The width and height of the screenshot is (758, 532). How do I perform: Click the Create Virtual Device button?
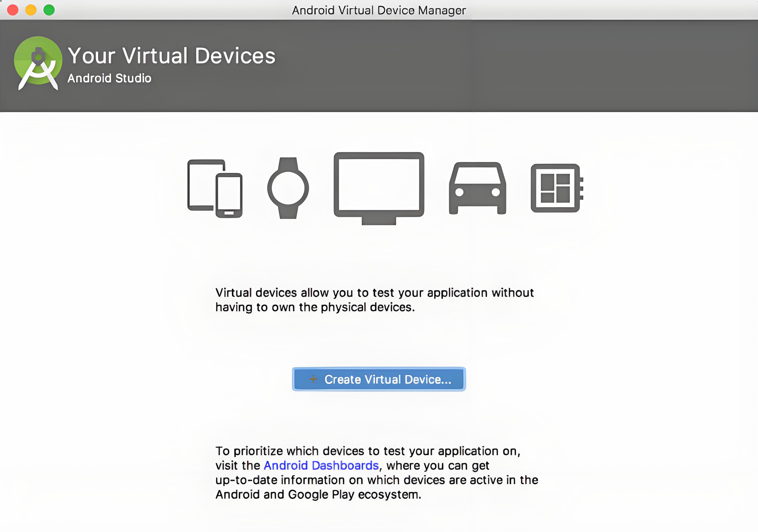379,379
